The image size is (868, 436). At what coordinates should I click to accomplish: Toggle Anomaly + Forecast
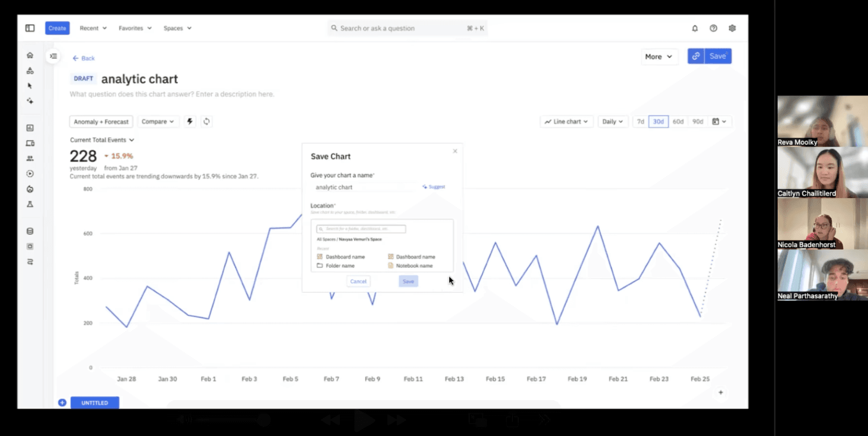[x=101, y=122]
